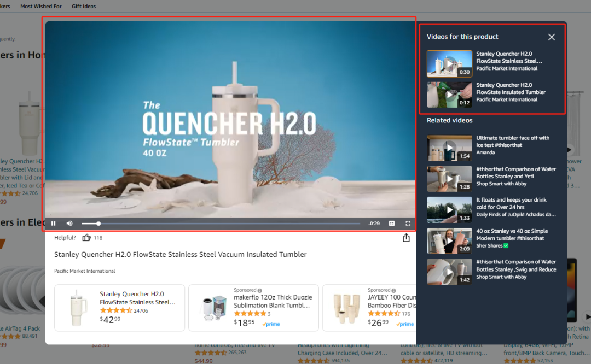Click sponsored info icon on makerflo card

click(x=260, y=290)
